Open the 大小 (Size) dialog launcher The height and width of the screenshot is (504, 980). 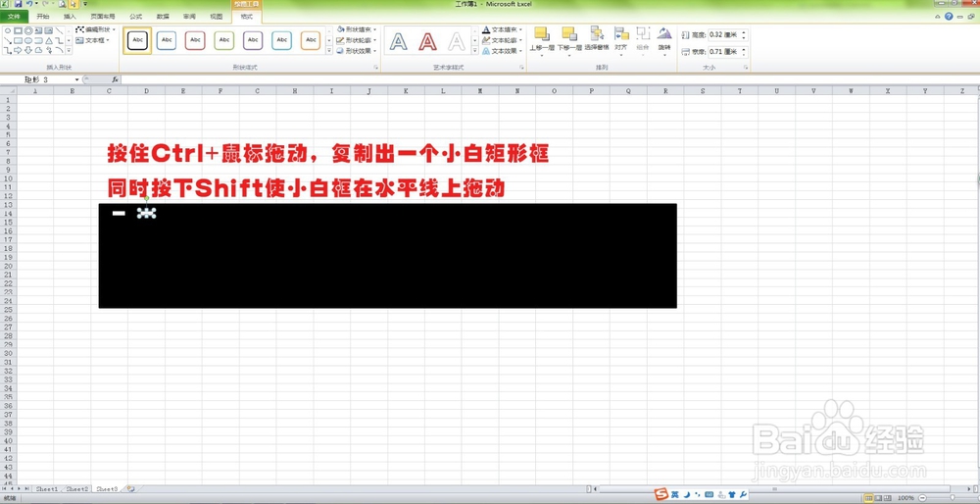pos(746,67)
